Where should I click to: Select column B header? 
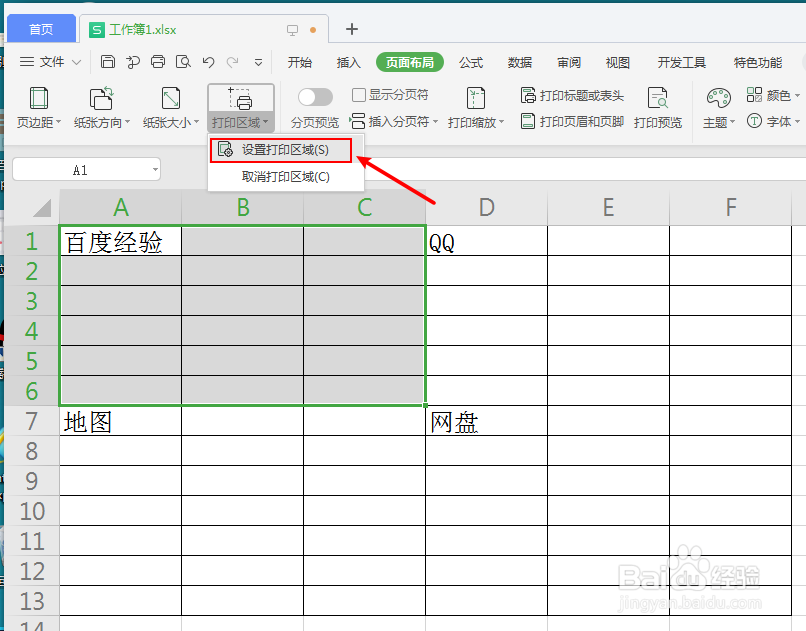(x=243, y=208)
